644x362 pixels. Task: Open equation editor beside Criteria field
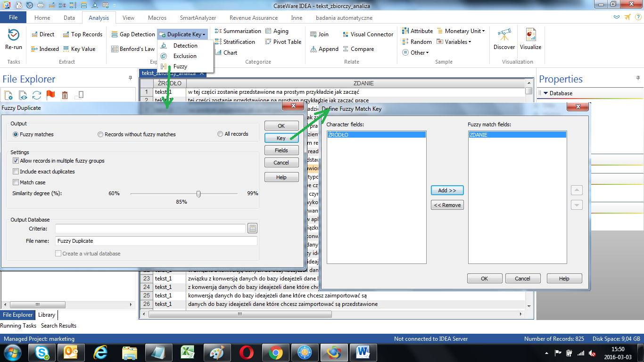(252, 229)
